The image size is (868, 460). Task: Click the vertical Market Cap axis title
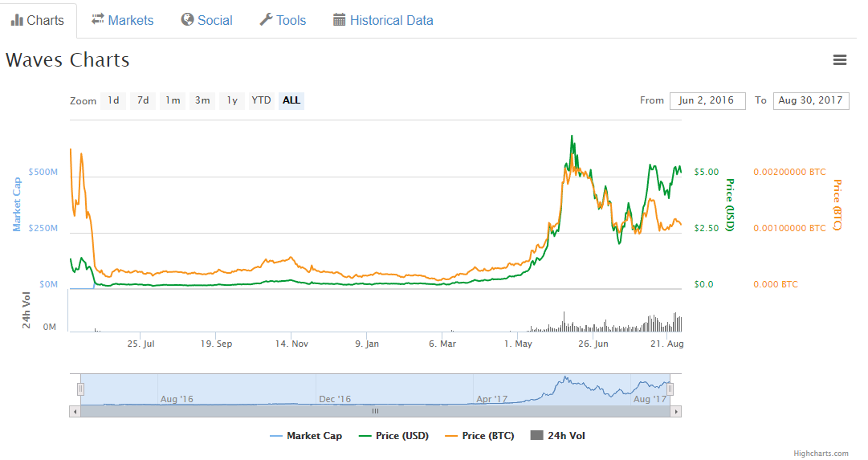pos(17,204)
